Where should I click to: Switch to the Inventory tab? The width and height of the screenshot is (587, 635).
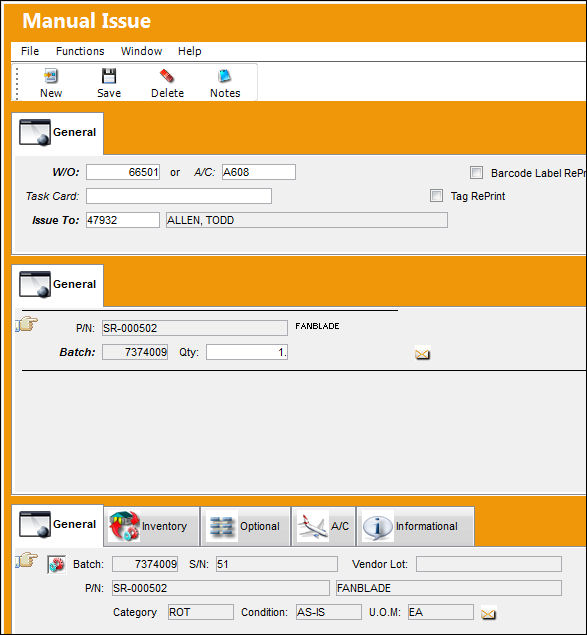pos(152,526)
